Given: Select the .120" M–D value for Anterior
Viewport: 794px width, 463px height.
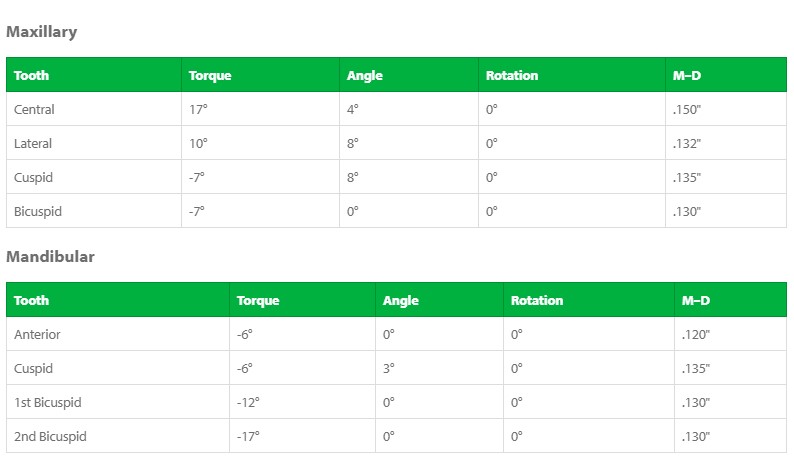Looking at the screenshot, I should pyautogui.click(x=695, y=335).
